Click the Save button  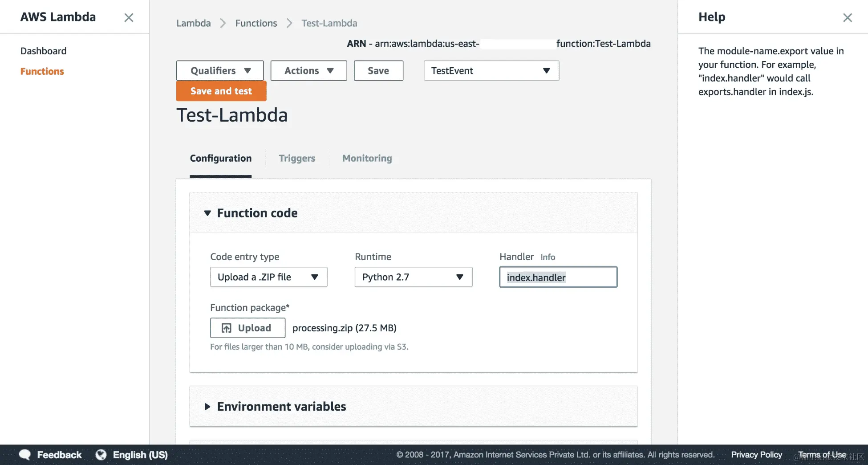point(378,70)
